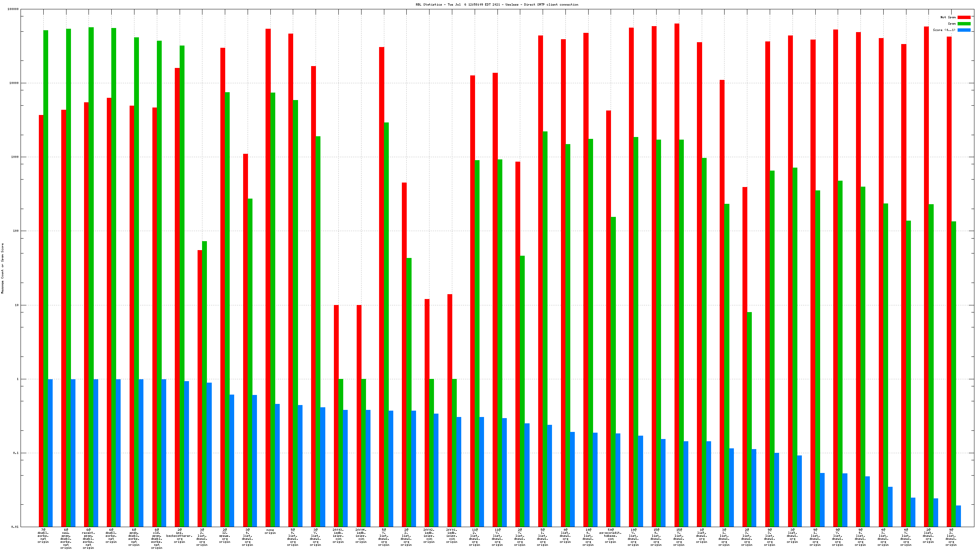
Task: Select the 12.apews.org x-axis label
Action: pyautogui.click(x=225, y=536)
